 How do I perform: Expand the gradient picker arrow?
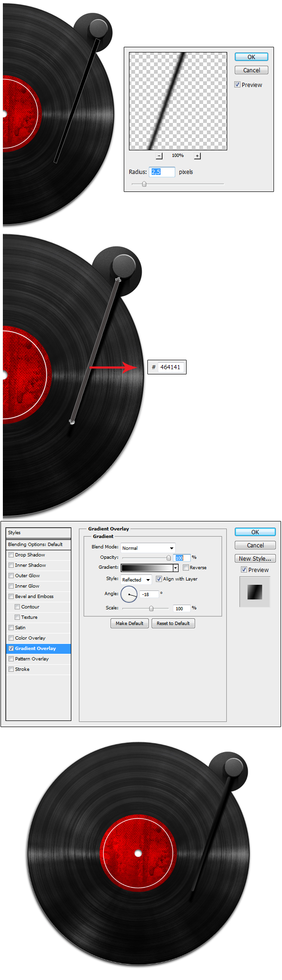coord(176,568)
